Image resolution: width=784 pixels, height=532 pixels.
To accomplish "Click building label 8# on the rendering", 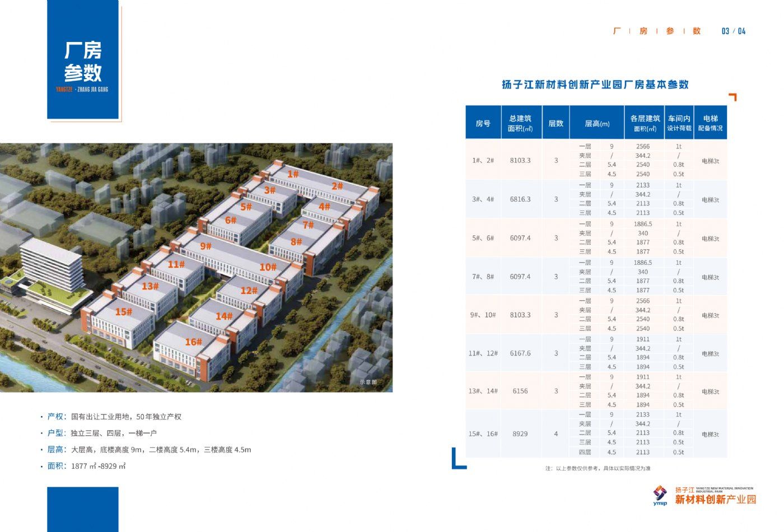I will click(296, 242).
